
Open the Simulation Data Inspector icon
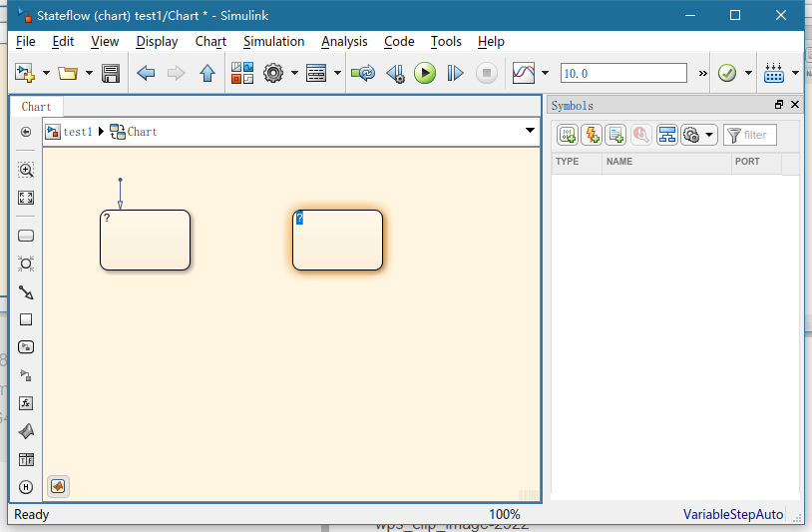[524, 73]
